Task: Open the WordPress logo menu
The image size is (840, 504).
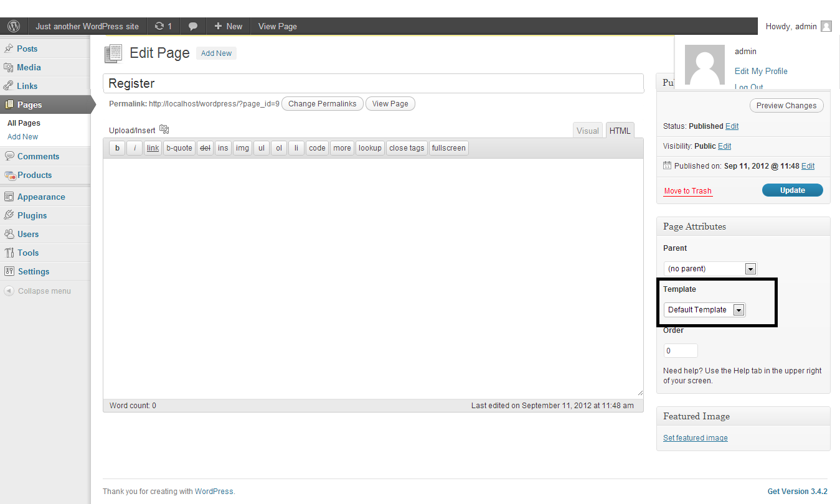Action: tap(14, 26)
